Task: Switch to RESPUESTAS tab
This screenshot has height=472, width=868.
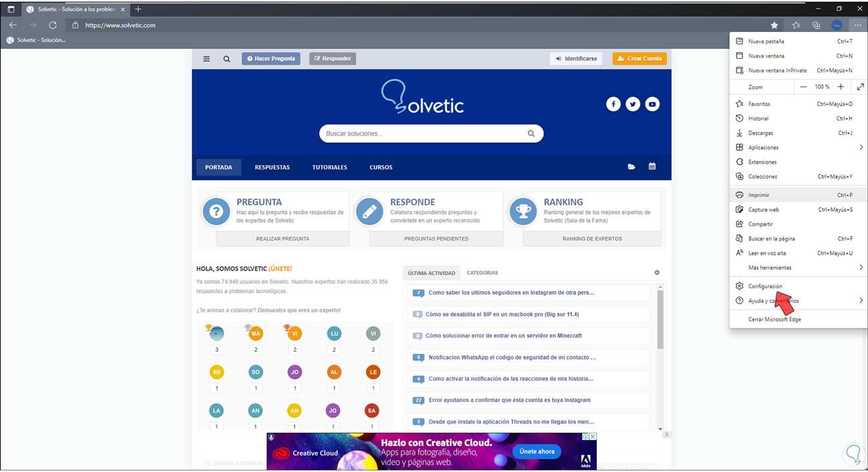Action: click(x=272, y=168)
